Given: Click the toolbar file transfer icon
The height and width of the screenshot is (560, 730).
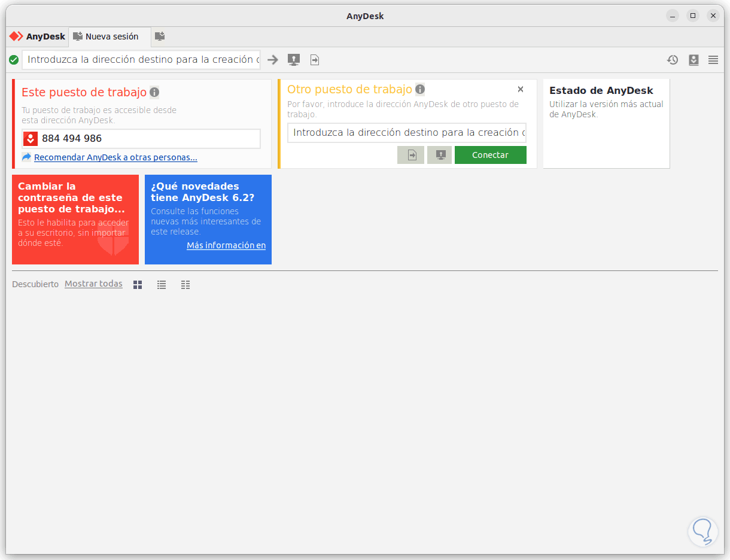Looking at the screenshot, I should point(315,60).
